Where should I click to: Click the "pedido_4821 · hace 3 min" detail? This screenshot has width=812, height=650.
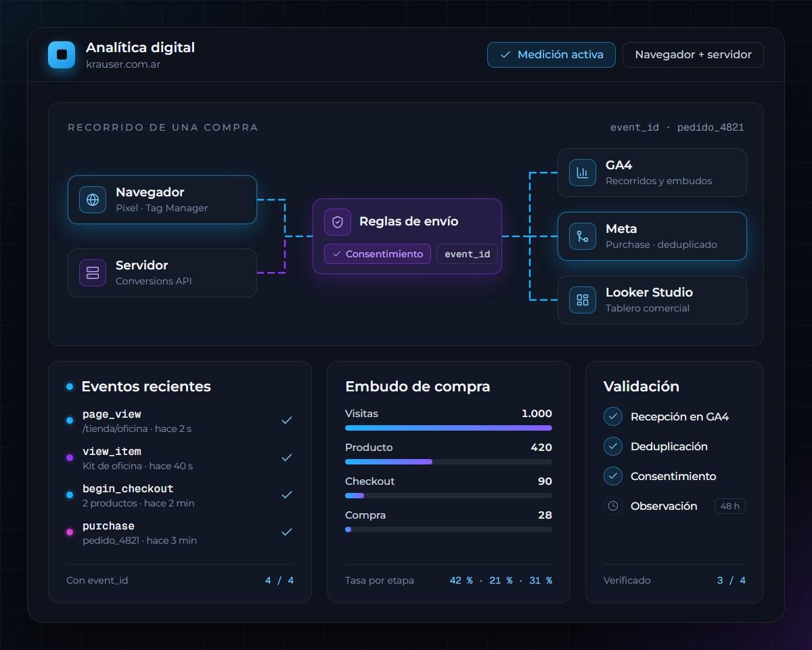pos(139,540)
